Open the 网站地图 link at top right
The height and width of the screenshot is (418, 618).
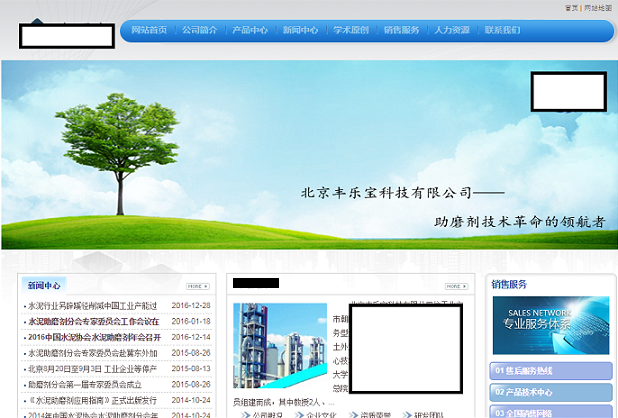click(598, 7)
